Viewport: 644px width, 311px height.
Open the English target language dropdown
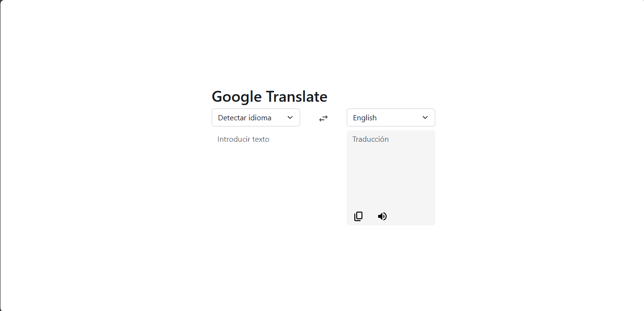[x=390, y=117]
